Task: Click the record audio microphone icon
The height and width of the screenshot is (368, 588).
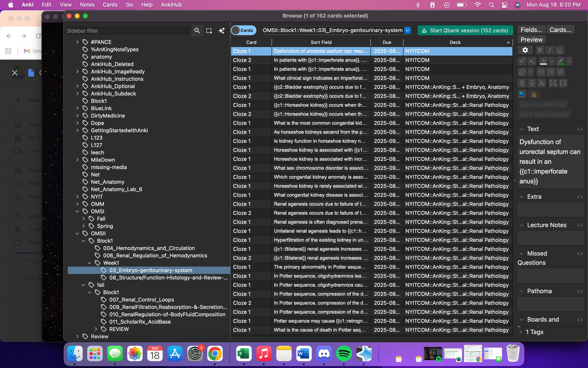Action: pyautogui.click(x=532, y=83)
